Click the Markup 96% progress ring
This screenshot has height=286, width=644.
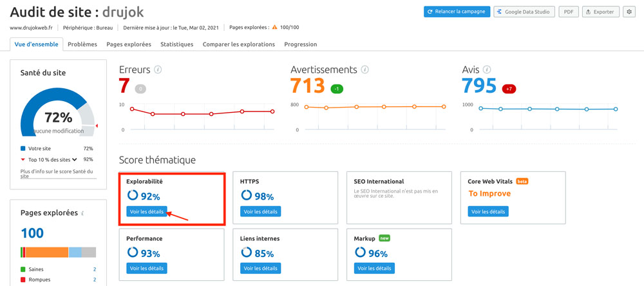[x=360, y=252]
